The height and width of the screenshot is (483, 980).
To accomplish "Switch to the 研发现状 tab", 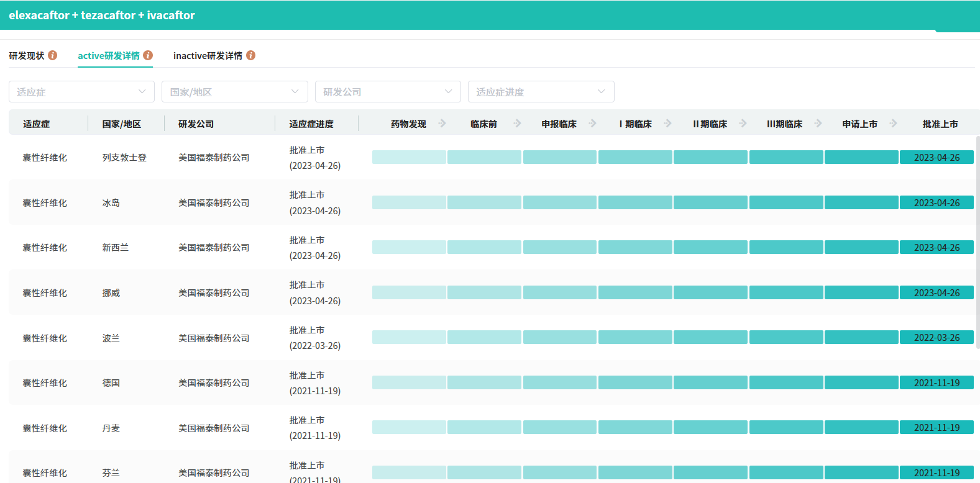I will click(27, 56).
